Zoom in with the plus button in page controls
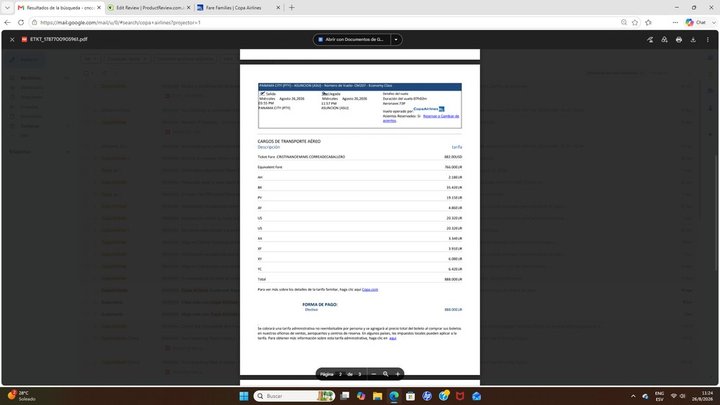Image resolution: width=720 pixels, height=405 pixels. pos(398,374)
